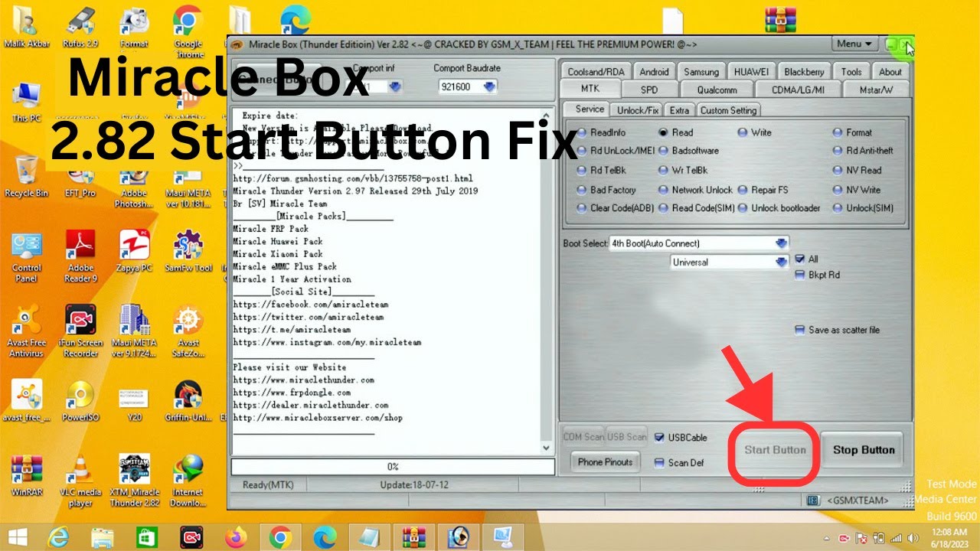This screenshot has height=551, width=980.
Task: Switch to the SPD tab
Action: tap(649, 90)
